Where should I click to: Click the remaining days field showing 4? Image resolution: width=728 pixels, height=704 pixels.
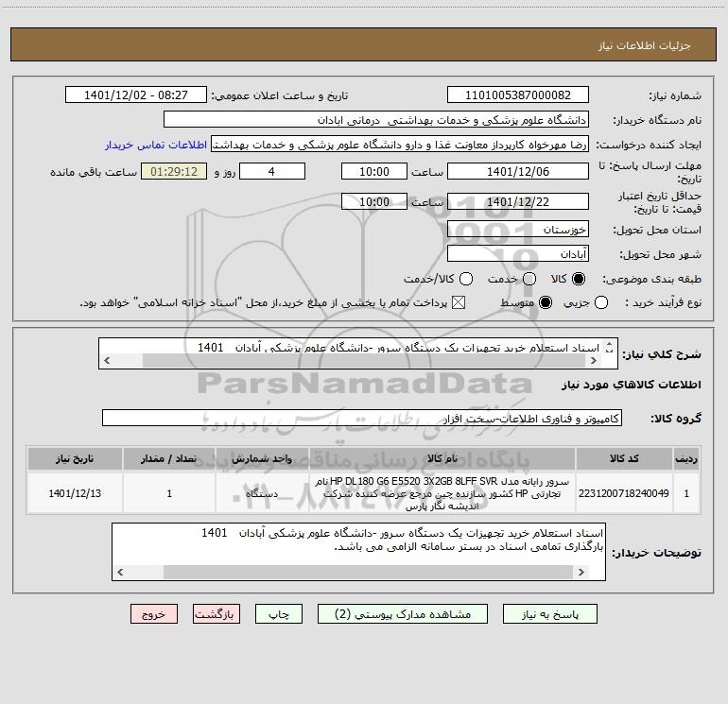click(272, 171)
